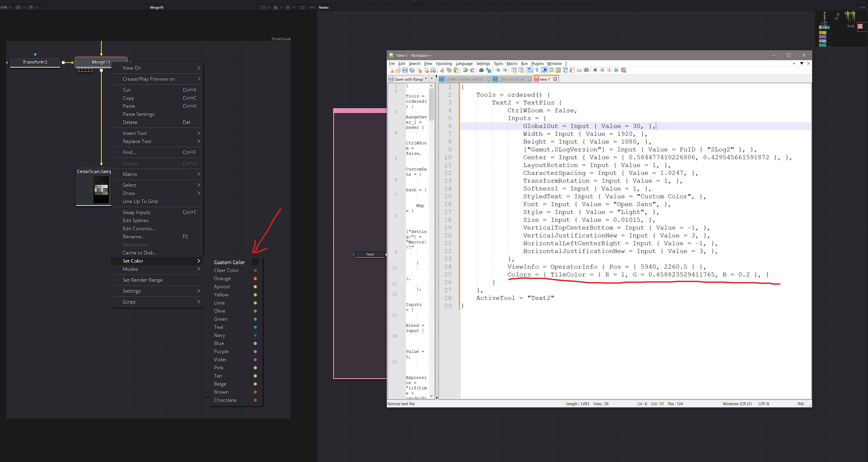Select Rename... in context menu
Image resolution: width=868 pixels, height=462 pixels.
tap(157, 237)
